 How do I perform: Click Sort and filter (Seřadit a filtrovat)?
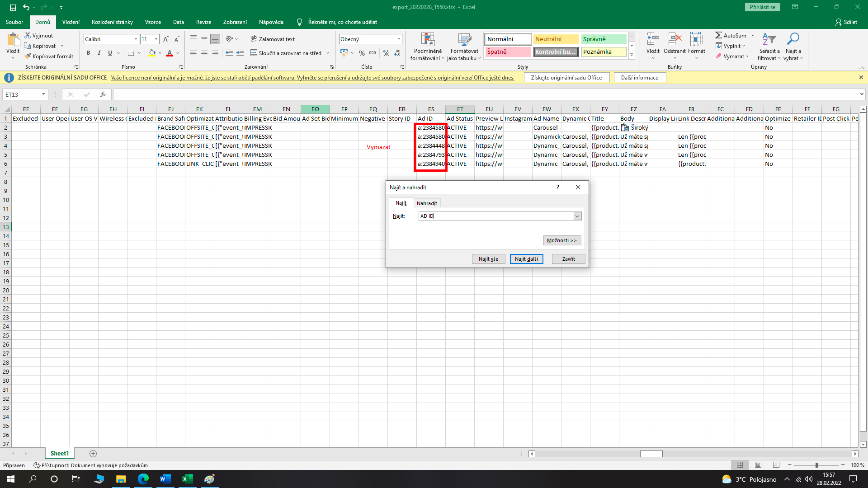[x=769, y=46]
